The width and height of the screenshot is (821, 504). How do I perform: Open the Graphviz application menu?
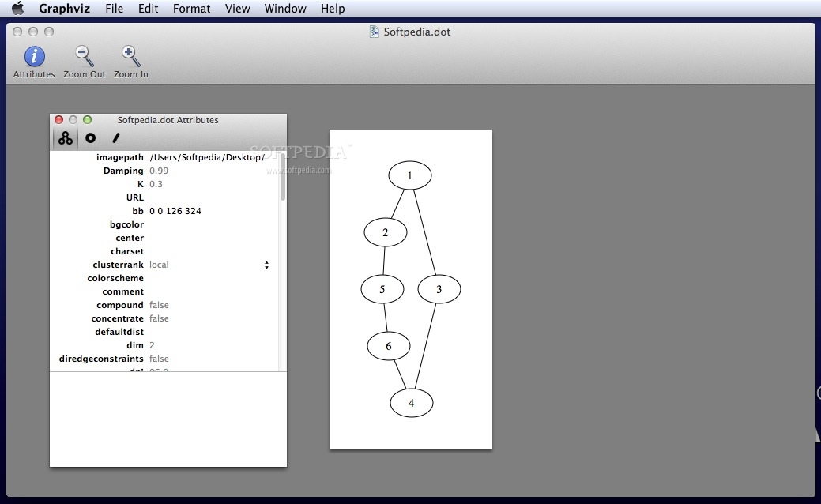coord(65,9)
